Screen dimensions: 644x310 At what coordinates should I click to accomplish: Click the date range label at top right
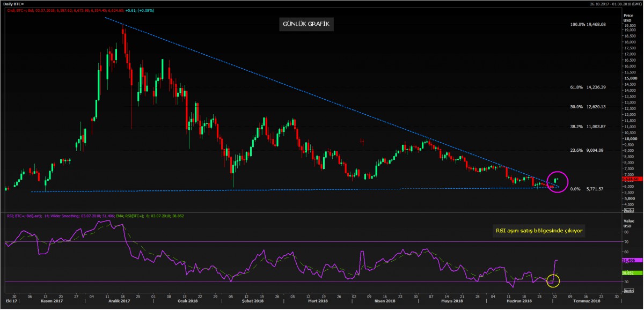pyautogui.click(x=609, y=4)
